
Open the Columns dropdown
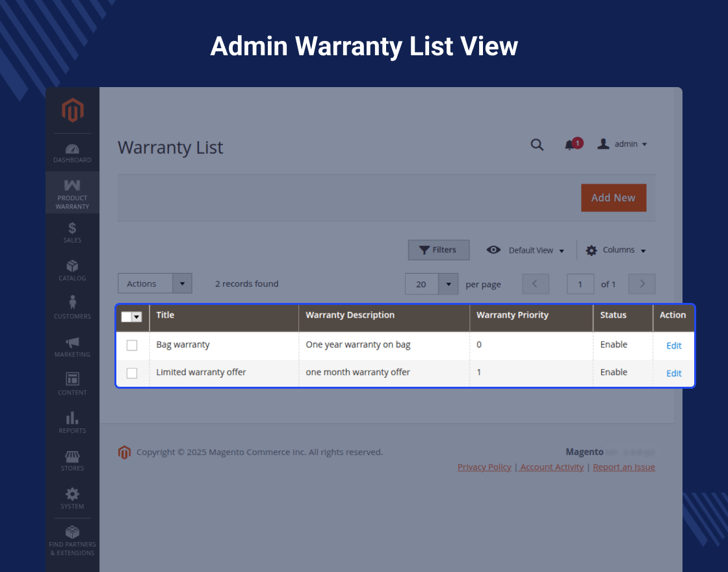(616, 250)
